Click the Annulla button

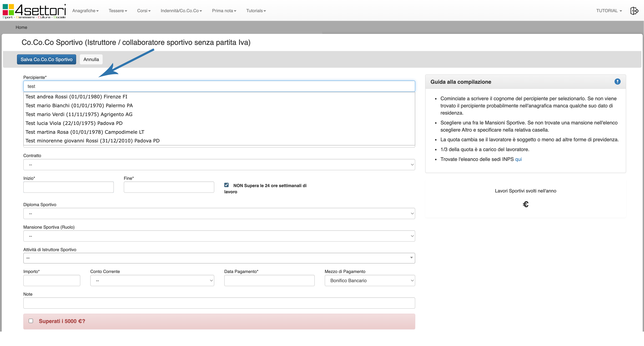coord(91,59)
